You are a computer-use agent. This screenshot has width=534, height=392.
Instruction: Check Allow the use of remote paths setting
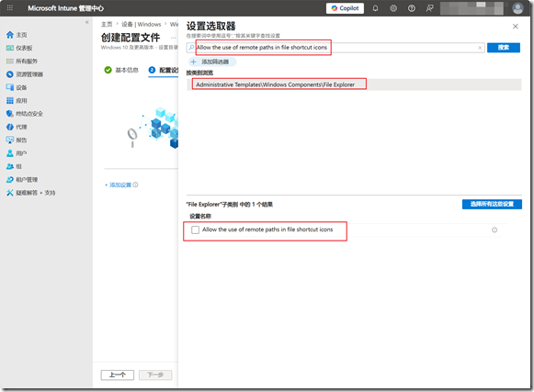click(x=195, y=230)
